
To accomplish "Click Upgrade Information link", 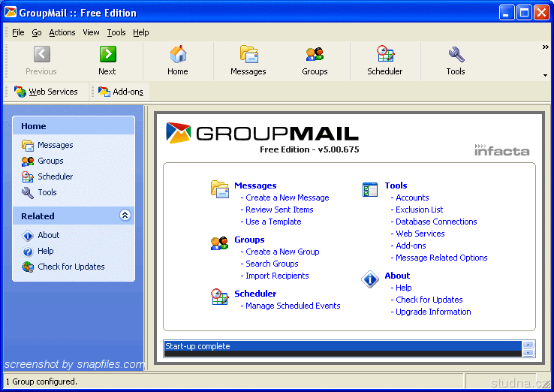I will [x=433, y=312].
